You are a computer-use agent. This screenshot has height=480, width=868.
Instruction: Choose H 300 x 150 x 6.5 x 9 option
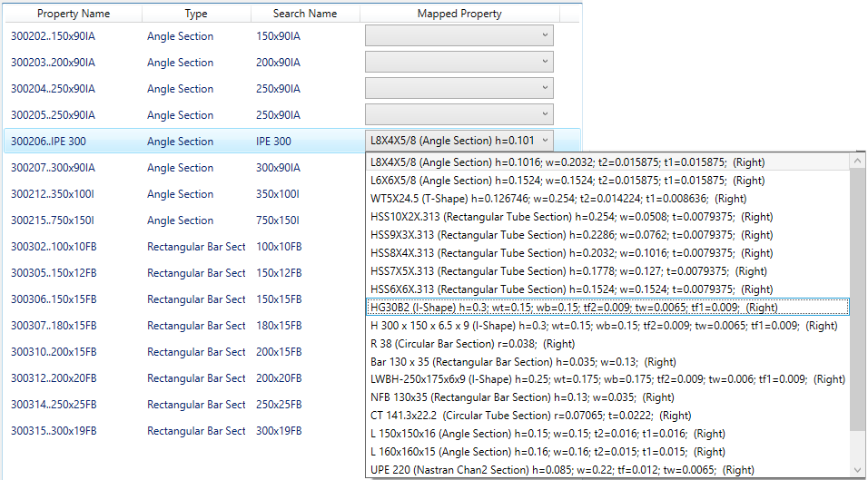[x=604, y=326]
